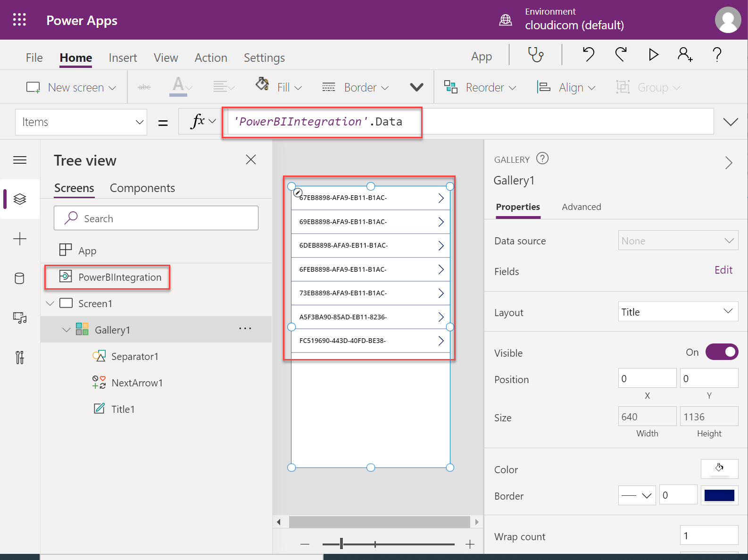The width and height of the screenshot is (748, 560).
Task: Open the Media pane icon in sidebar
Action: point(20,318)
